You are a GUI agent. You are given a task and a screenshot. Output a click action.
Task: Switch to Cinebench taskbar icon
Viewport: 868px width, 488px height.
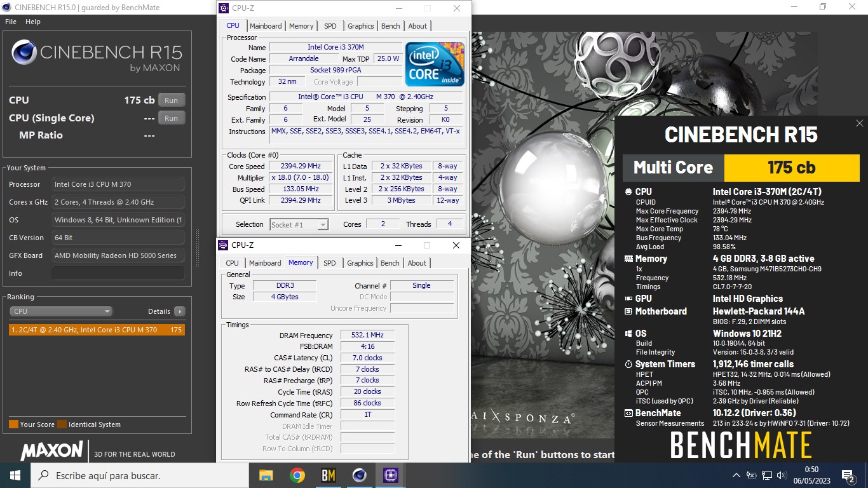[x=359, y=475]
